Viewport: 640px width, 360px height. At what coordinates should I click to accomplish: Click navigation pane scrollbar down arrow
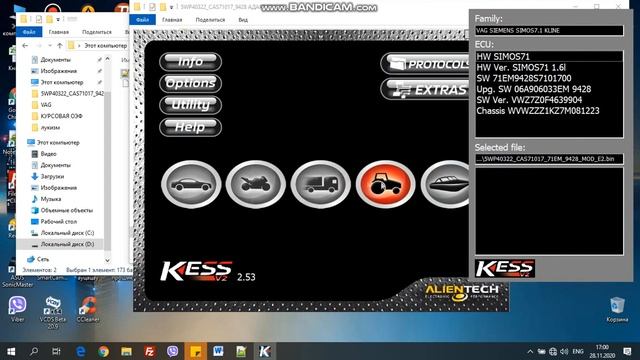108,260
